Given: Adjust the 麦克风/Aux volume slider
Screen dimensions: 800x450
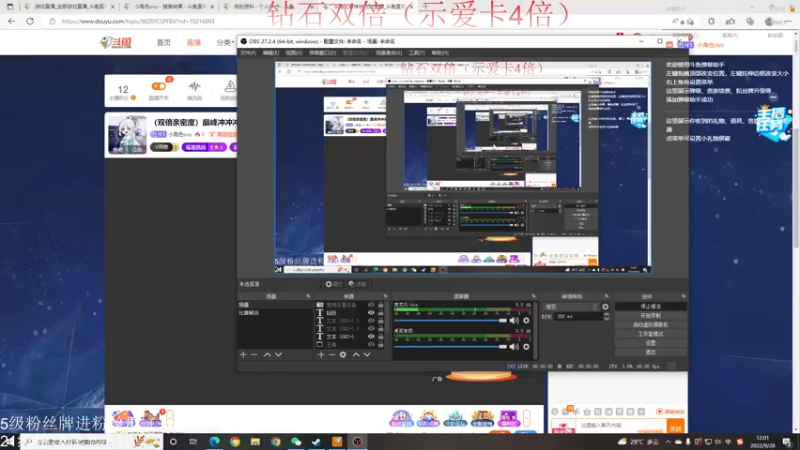Looking at the screenshot, I should click(x=451, y=320).
